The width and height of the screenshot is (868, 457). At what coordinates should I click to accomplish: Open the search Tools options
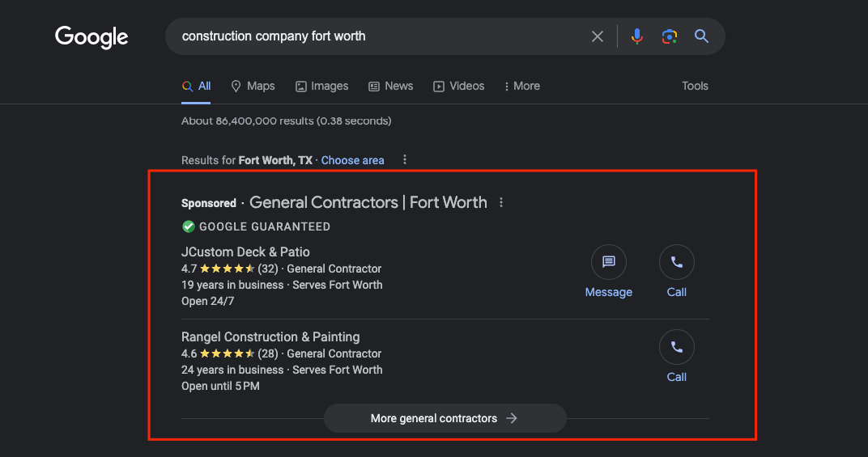(695, 86)
